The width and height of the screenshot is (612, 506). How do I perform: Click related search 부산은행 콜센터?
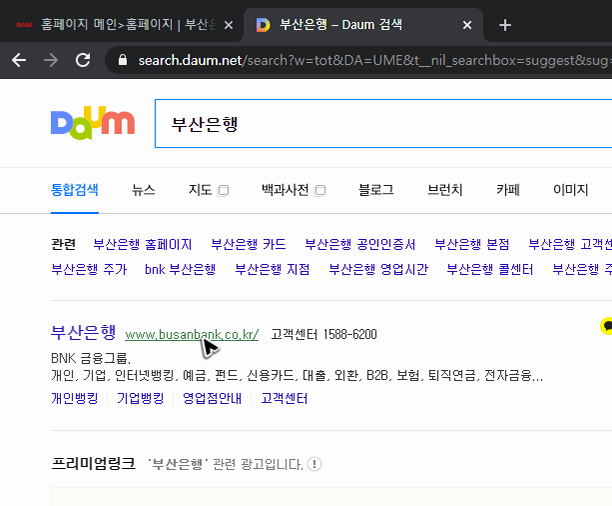click(x=490, y=269)
